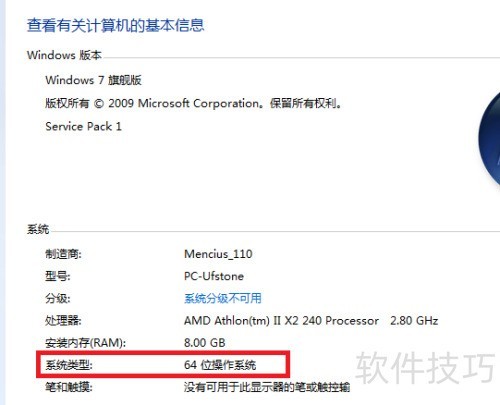Click the 系统类型 label in red box
The width and height of the screenshot is (500, 405).
click(69, 365)
